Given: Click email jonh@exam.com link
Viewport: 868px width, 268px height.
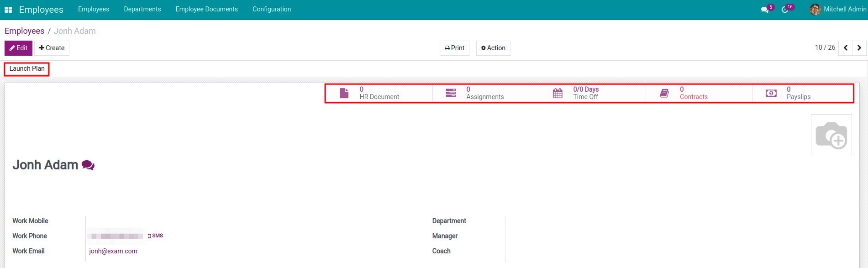Looking at the screenshot, I should (x=113, y=251).
